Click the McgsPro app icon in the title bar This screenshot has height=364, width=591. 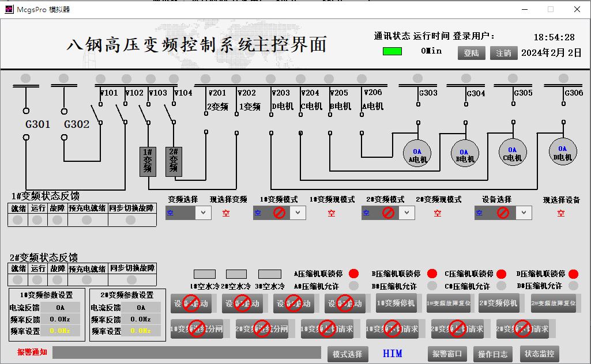click(x=9, y=9)
